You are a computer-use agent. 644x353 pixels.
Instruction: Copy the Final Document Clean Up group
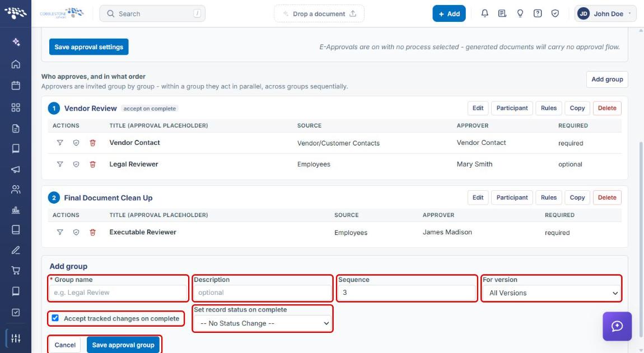[577, 197]
